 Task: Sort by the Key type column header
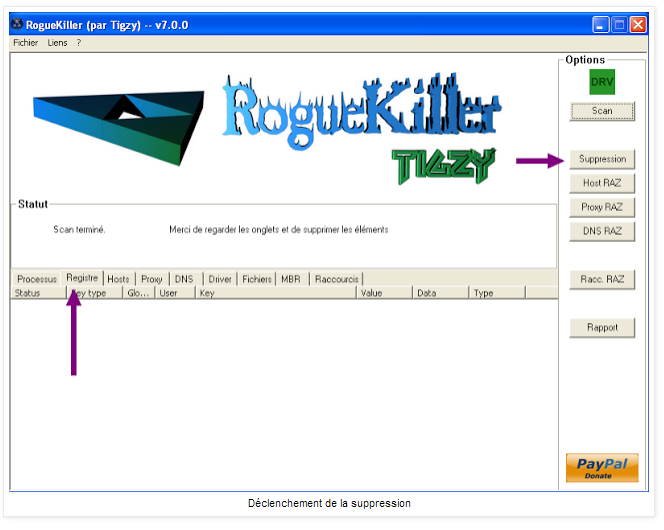click(94, 293)
